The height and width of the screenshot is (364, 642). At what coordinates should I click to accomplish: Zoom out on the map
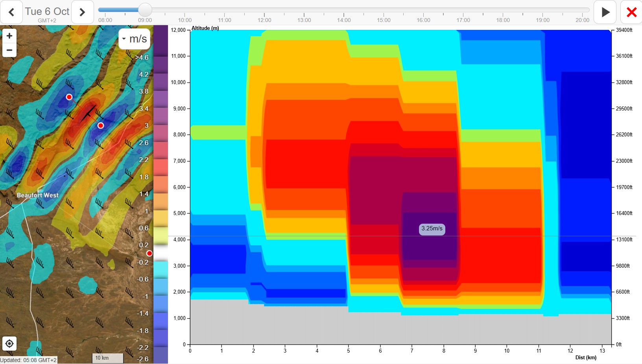pos(9,50)
